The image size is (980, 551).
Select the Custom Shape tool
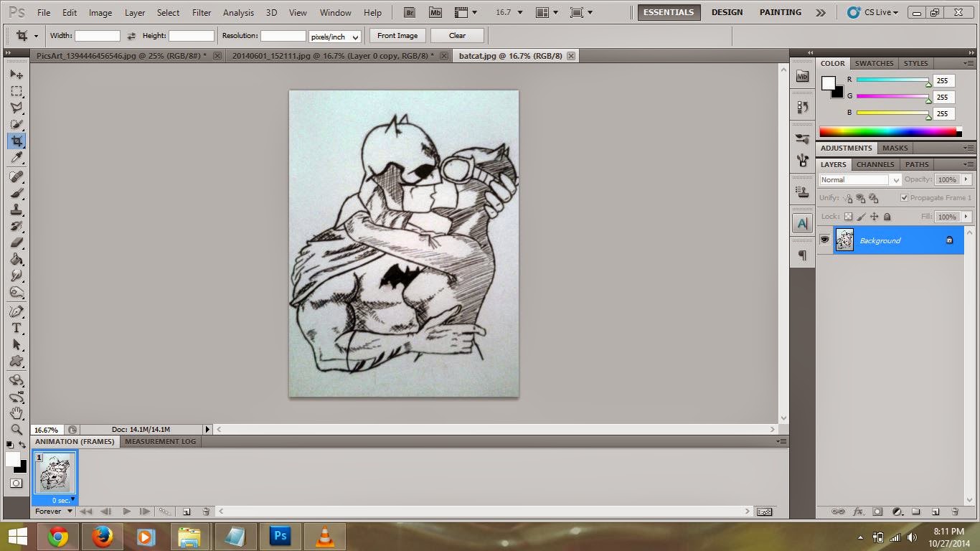click(x=17, y=361)
